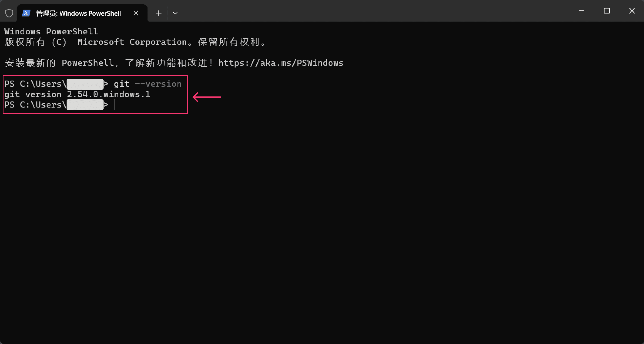Minimize the terminal window
Image resolution: width=644 pixels, height=344 pixels.
(x=582, y=11)
